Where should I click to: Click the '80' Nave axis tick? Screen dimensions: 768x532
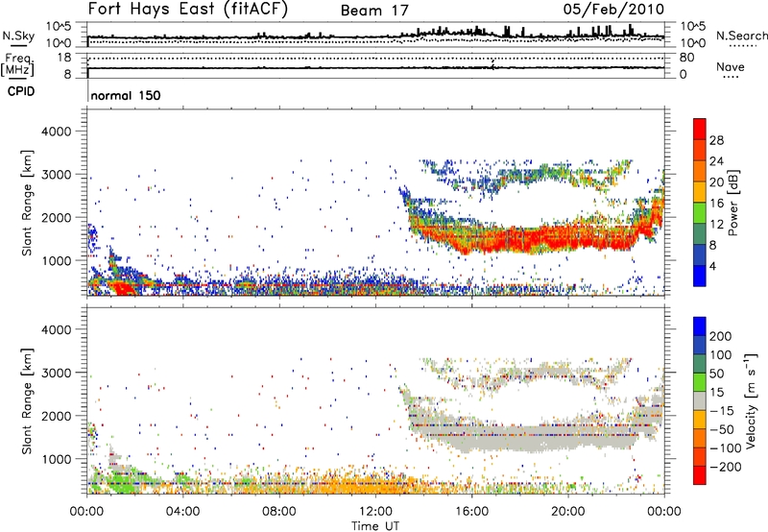686,58
